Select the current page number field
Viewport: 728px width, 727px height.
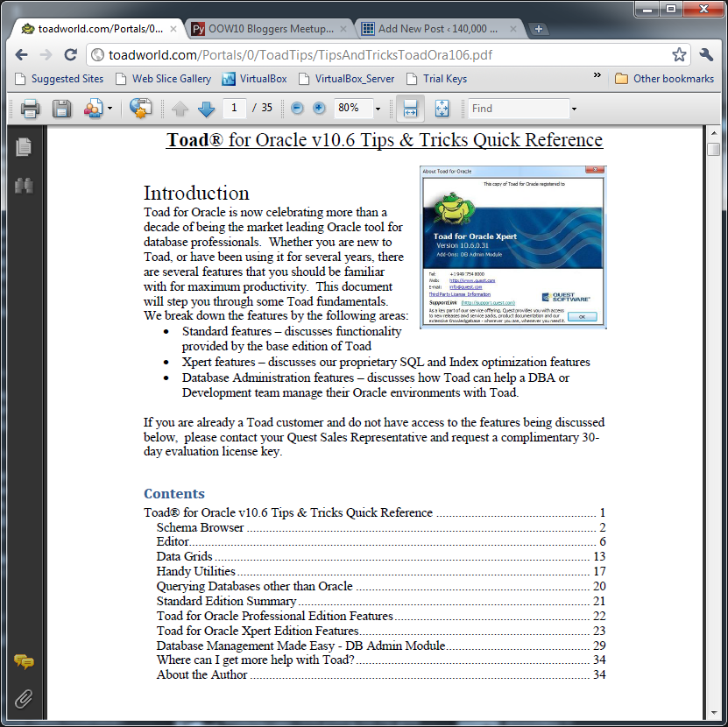(x=234, y=108)
